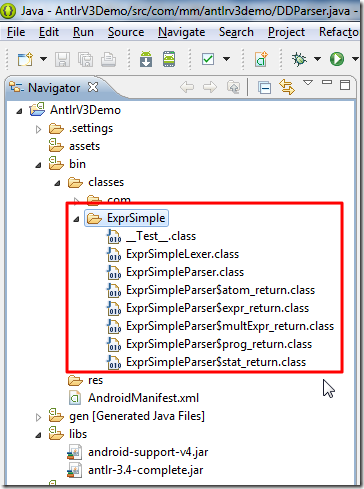Open the Navigator View Menu triangle

(308, 82)
